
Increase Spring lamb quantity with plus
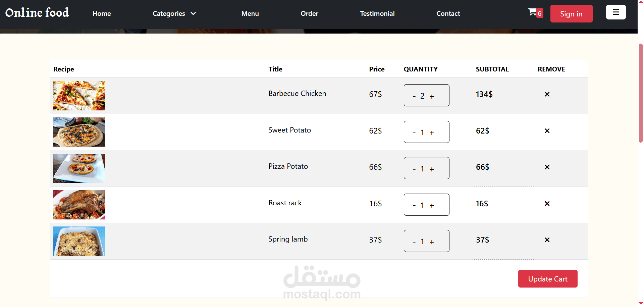coord(432,242)
